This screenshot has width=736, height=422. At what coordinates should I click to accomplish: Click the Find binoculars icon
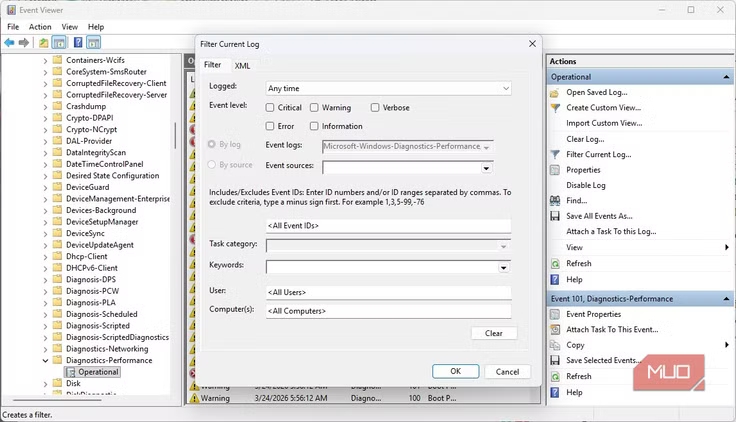click(557, 201)
